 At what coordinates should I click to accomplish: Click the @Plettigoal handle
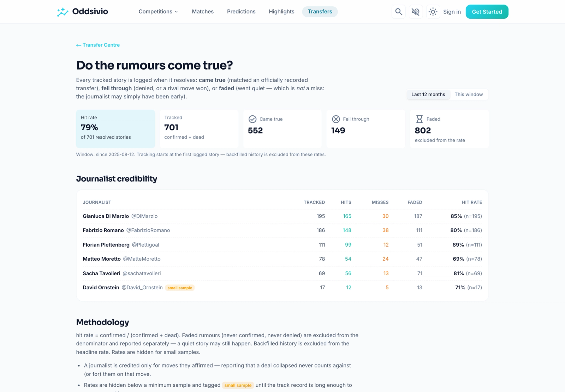[145, 245]
